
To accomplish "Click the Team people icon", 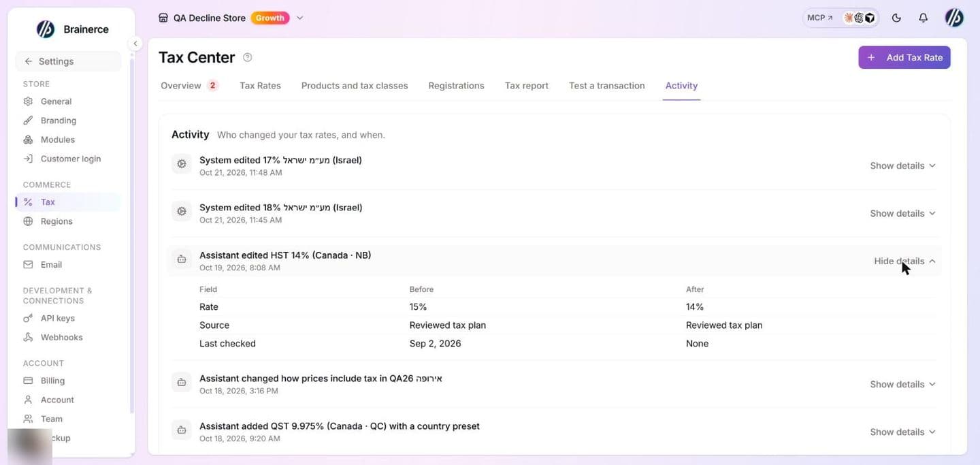I will click(x=28, y=419).
